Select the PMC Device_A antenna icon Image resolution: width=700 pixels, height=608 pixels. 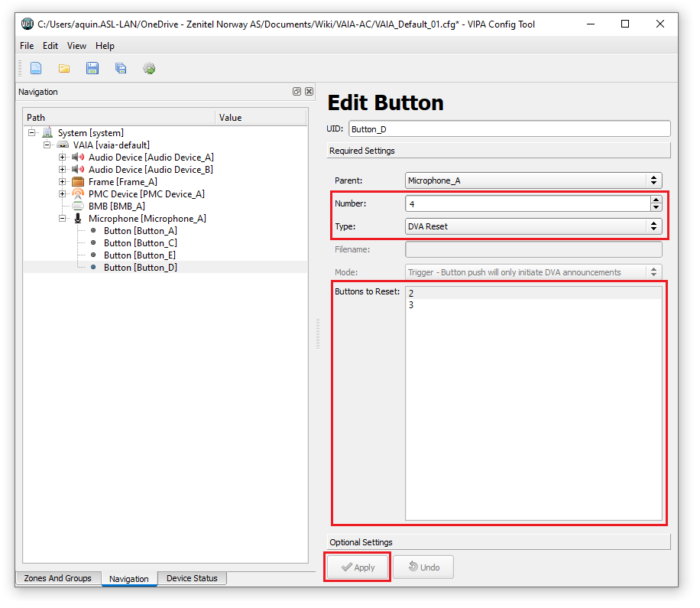point(78,194)
